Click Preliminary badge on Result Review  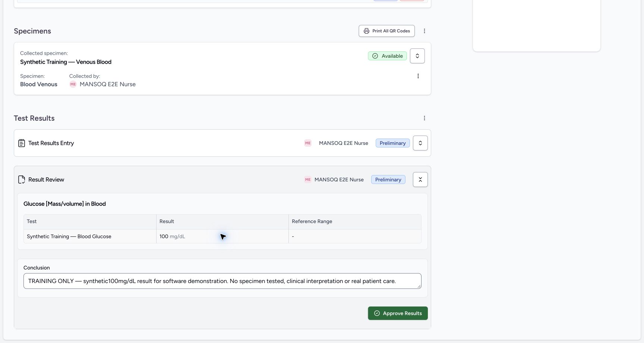[388, 180]
